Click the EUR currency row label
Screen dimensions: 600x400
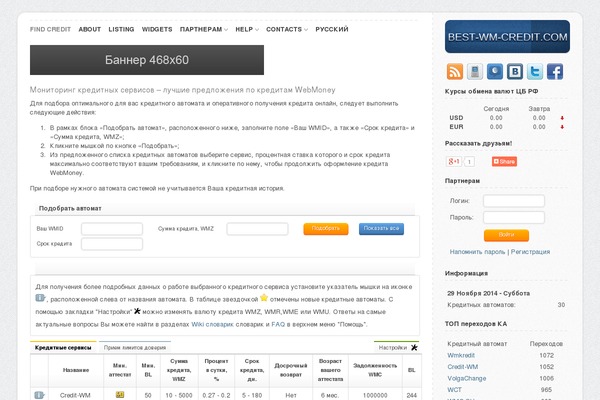tap(456, 127)
